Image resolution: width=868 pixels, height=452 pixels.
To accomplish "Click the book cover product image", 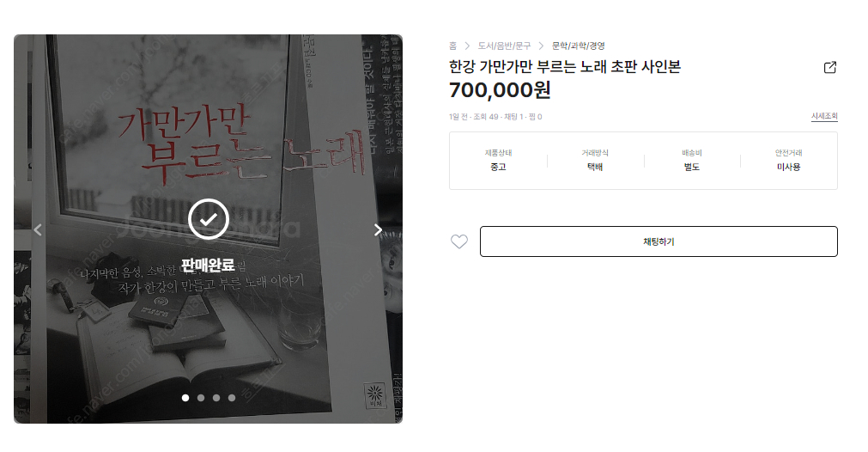I will [x=208, y=229].
